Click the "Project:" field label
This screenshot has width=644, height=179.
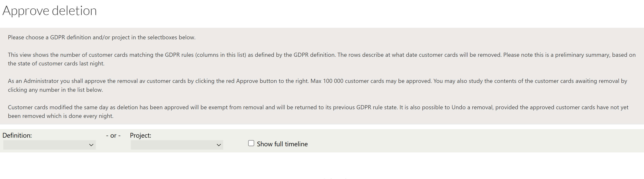click(141, 135)
